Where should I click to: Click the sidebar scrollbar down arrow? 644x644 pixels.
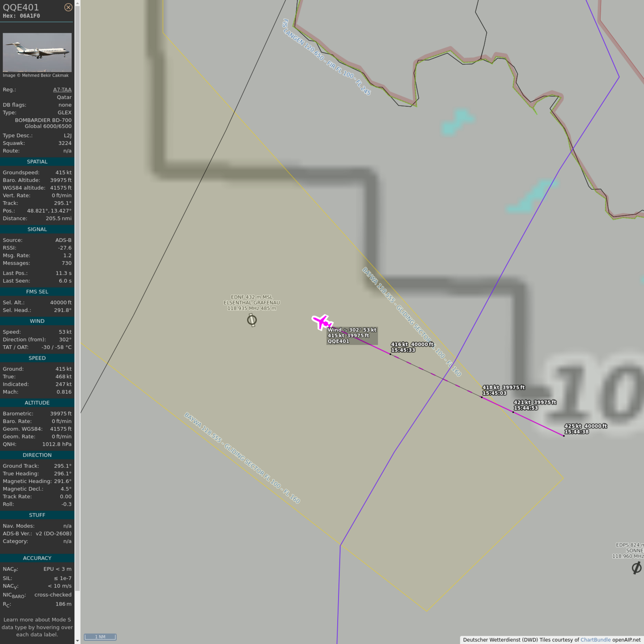pos(77,640)
